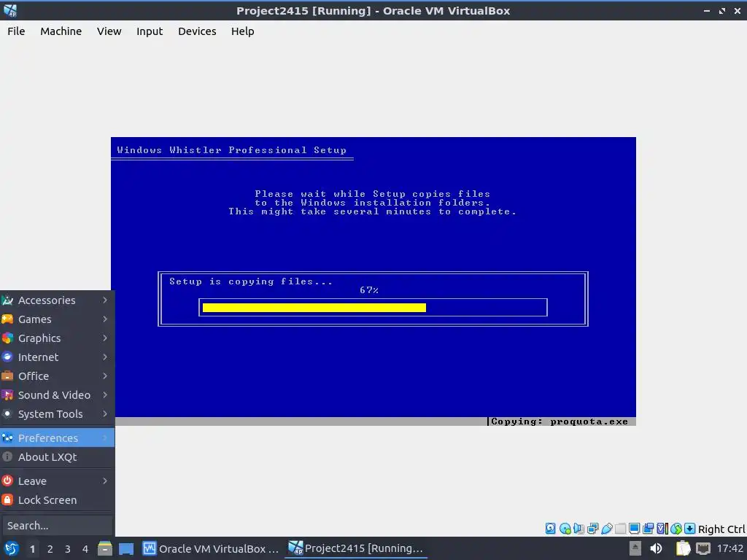
Task: Open the file manager panel icon
Action: (x=105, y=548)
